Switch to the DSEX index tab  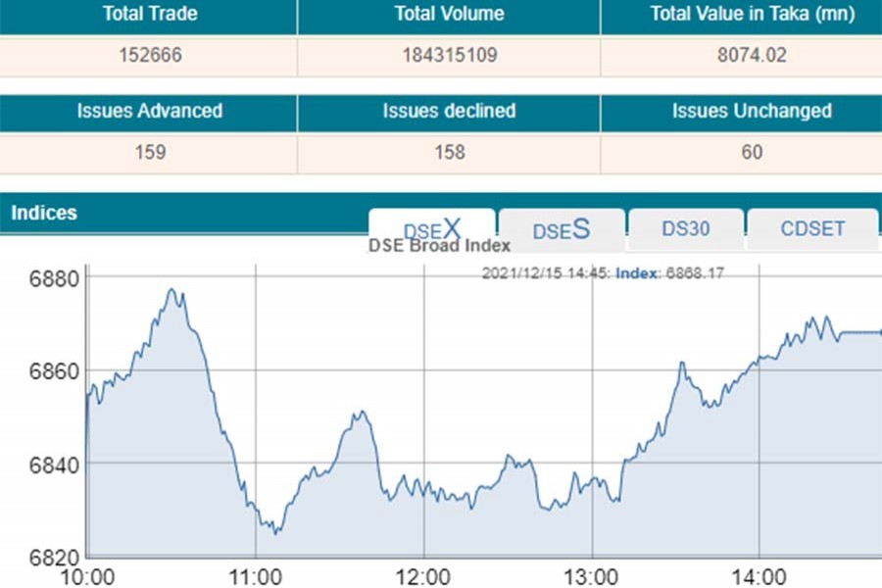tap(431, 229)
